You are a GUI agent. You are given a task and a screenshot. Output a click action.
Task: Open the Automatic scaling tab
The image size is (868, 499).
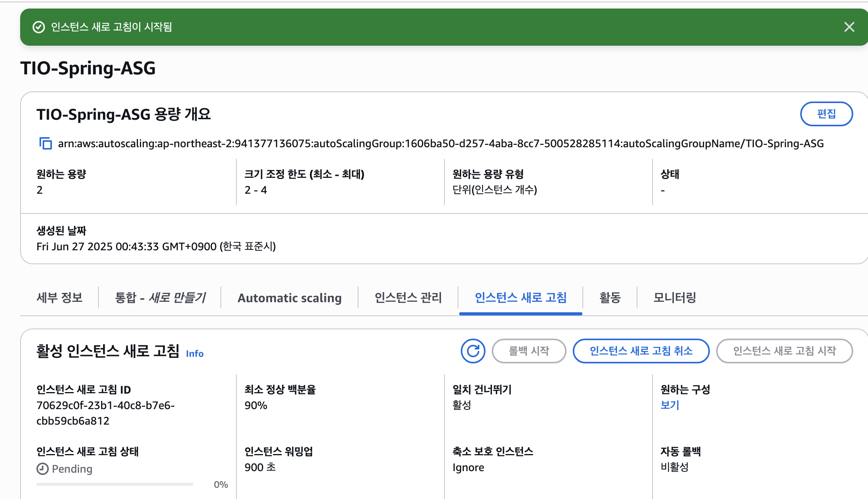(289, 298)
